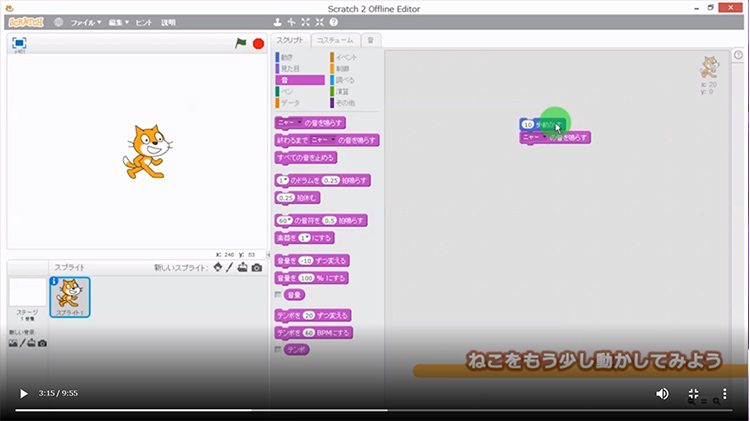Open ニャー dropdown on script-area sound block
Image resolution: width=750 pixels, height=421 pixels.
pos(535,137)
